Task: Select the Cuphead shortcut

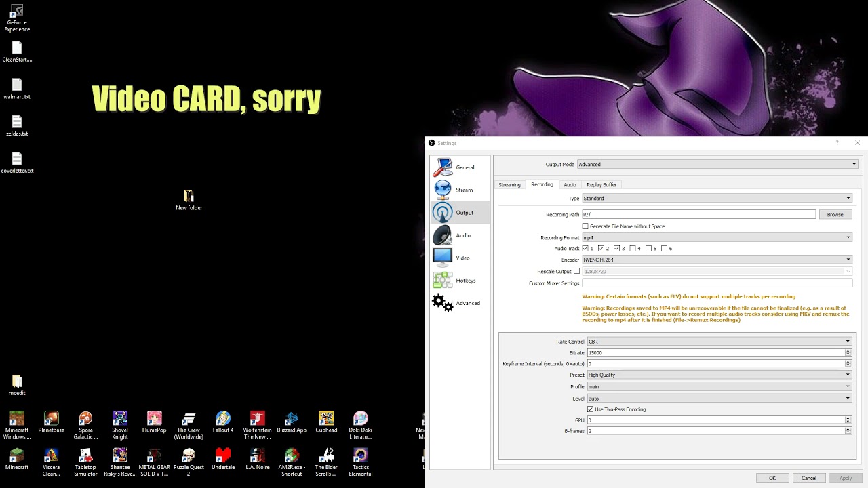Action: pyautogui.click(x=326, y=423)
